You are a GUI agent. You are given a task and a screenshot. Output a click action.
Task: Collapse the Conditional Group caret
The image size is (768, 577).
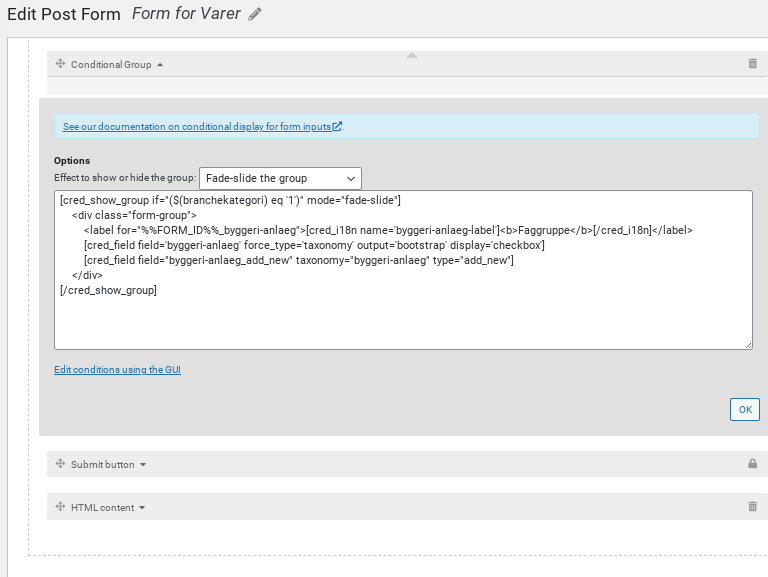[160, 65]
